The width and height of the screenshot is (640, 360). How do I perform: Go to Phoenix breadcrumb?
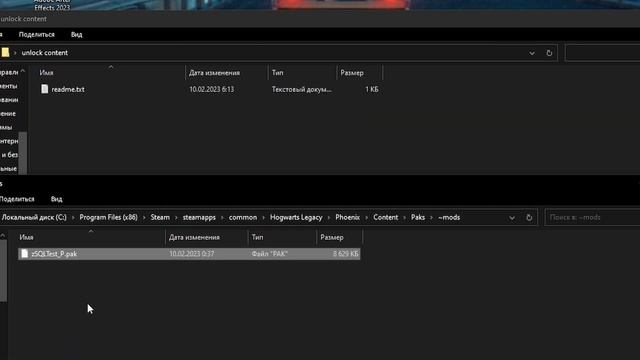[348, 218]
